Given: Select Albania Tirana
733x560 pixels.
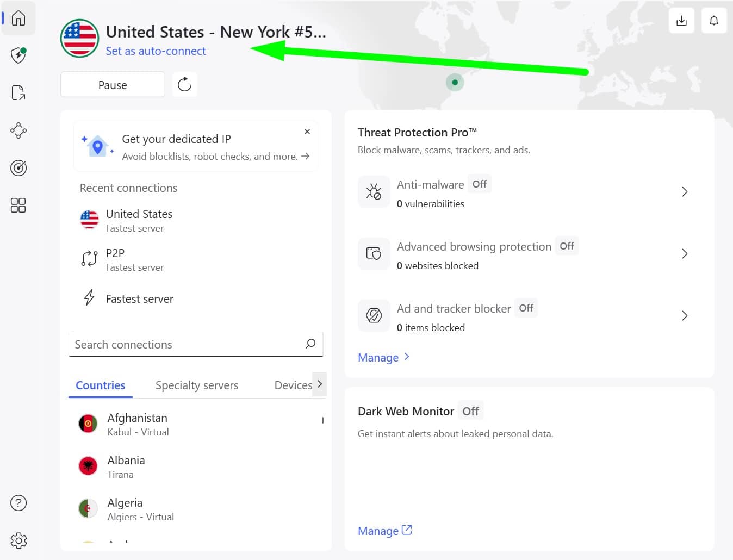Looking at the screenshot, I should [196, 466].
